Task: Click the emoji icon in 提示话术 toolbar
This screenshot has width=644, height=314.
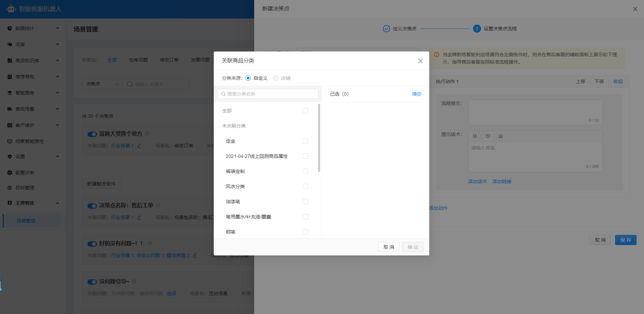Action: (475, 136)
